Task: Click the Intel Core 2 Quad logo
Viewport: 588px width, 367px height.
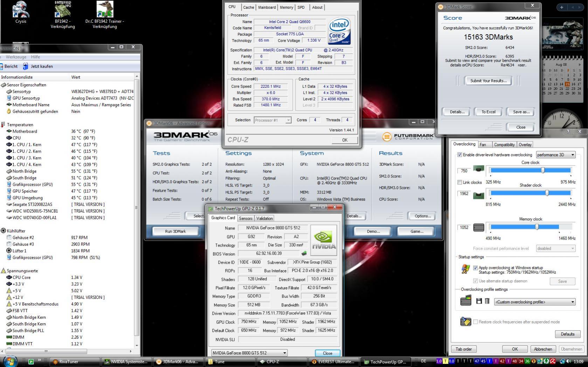Action: coord(339,31)
